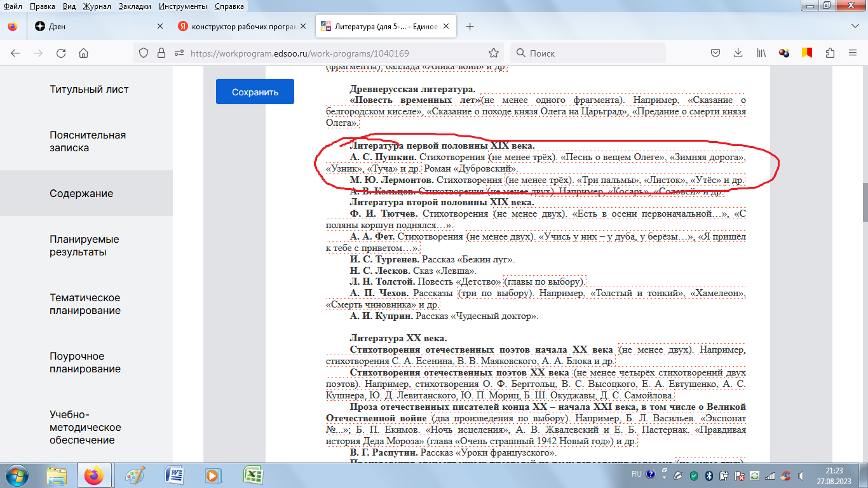The image size is (868, 488).
Task: Open a new browser tab
Action: coord(470,27)
